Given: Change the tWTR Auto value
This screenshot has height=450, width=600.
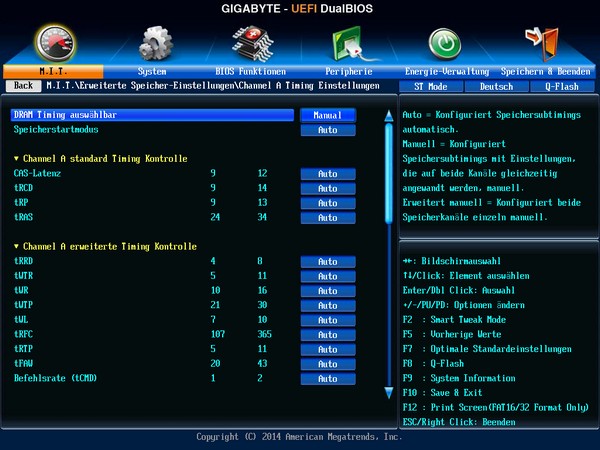Looking at the screenshot, I should click(328, 276).
